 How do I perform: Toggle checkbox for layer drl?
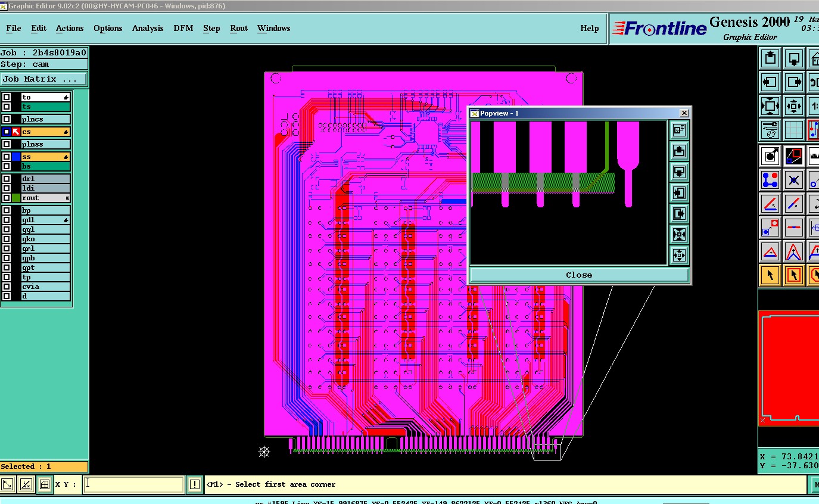[7, 179]
